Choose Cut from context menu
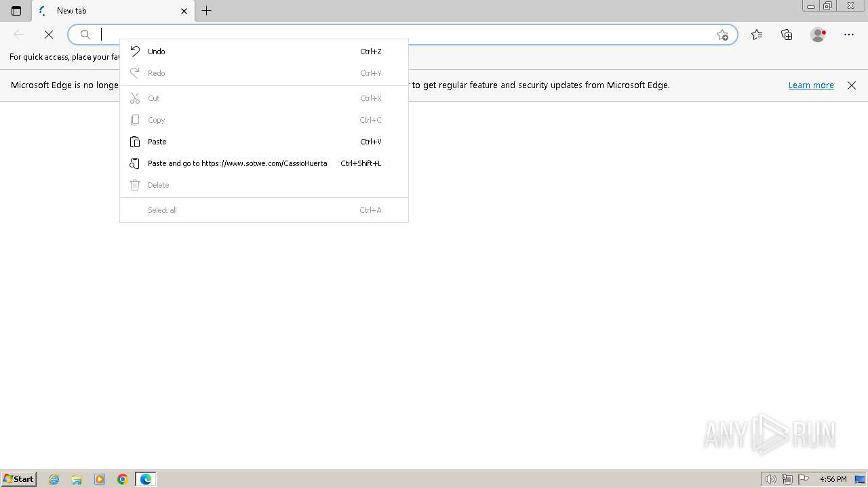Image resolution: width=868 pixels, height=488 pixels. (x=264, y=98)
